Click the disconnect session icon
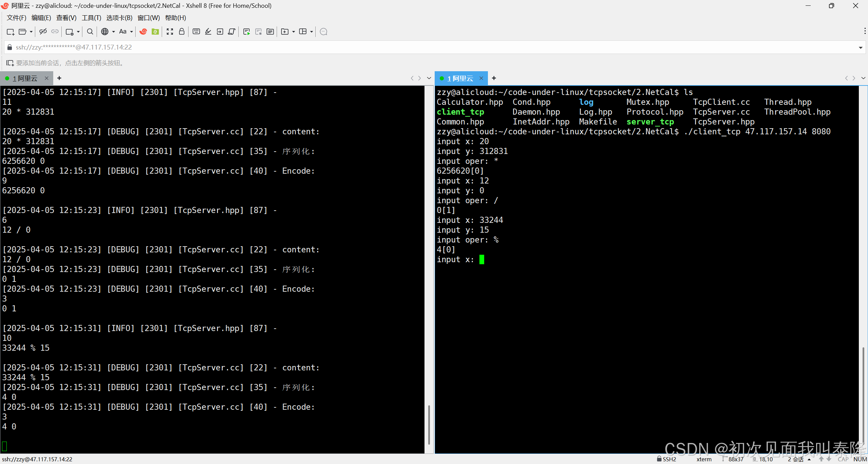The image size is (868, 464). click(43, 32)
